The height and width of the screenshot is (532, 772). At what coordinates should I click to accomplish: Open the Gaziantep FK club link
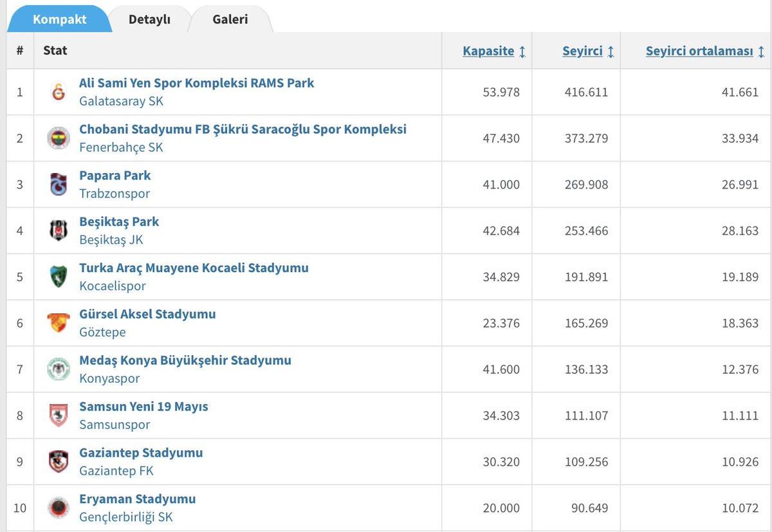(x=116, y=472)
